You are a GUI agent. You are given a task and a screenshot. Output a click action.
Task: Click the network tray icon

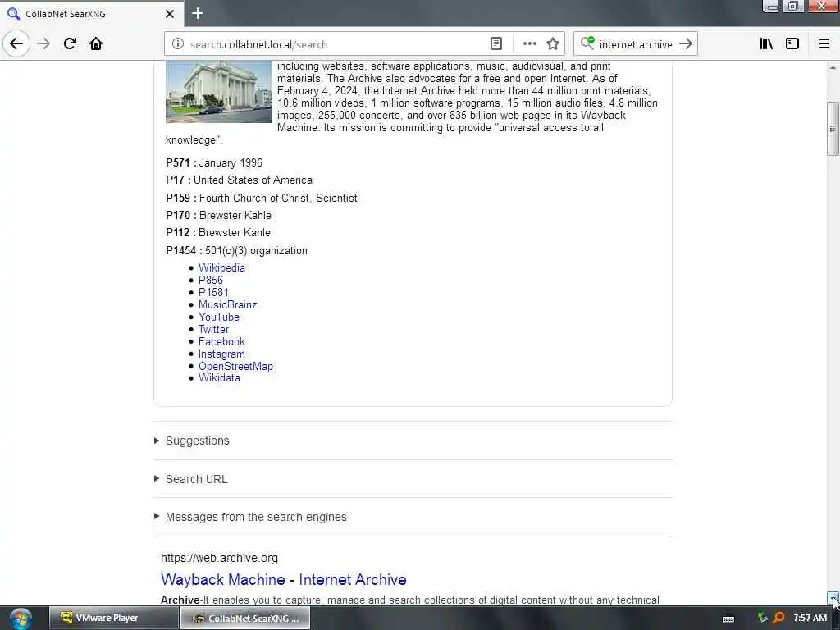[x=762, y=619]
